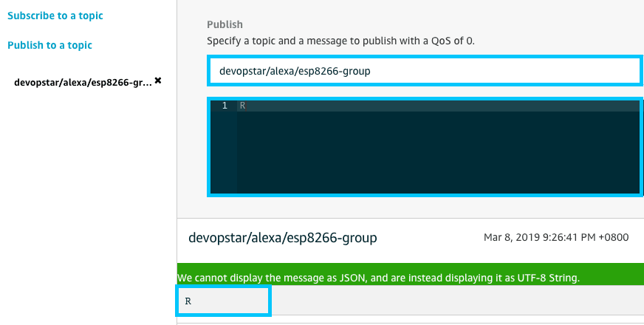Click the Publish section heading
This screenshot has width=644, height=325.
(225, 24)
